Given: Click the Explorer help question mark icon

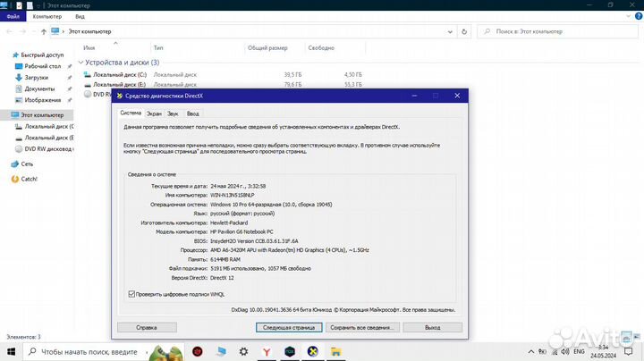Looking at the screenshot, I should (639, 16).
